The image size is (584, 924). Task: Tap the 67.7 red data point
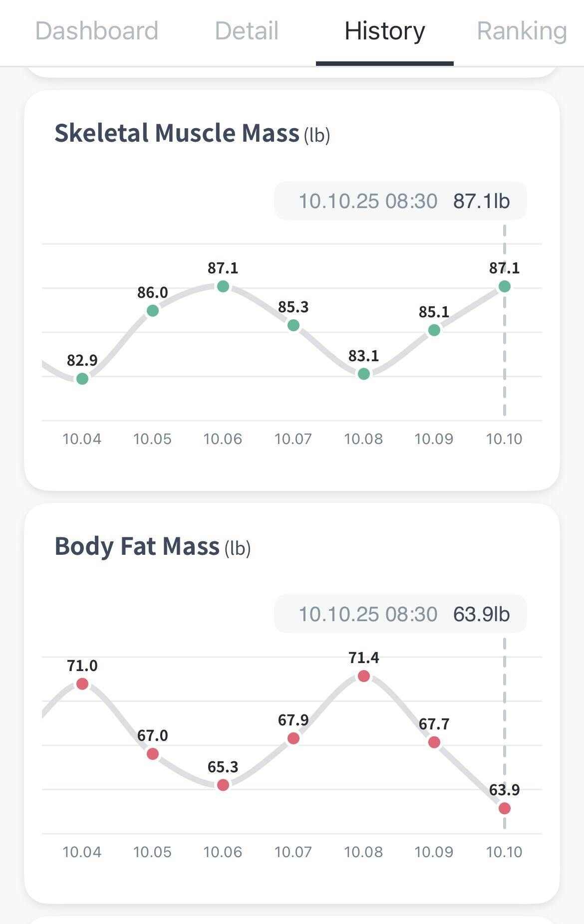(434, 742)
